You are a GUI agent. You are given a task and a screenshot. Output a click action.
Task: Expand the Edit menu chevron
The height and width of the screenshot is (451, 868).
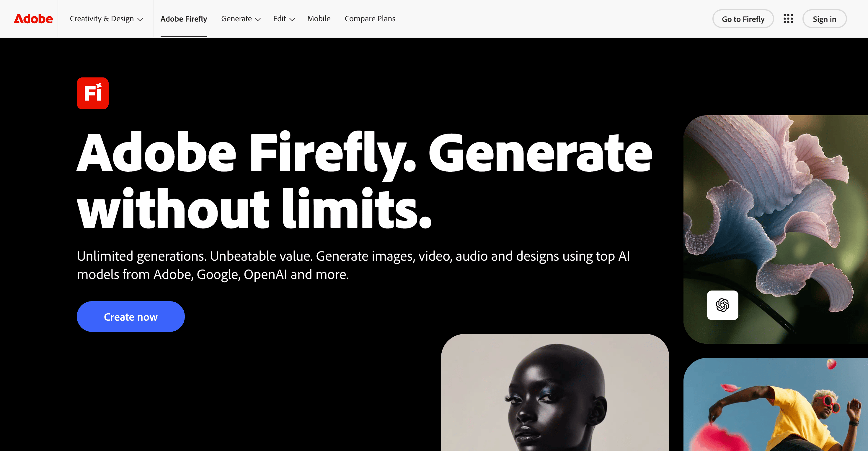292,20
